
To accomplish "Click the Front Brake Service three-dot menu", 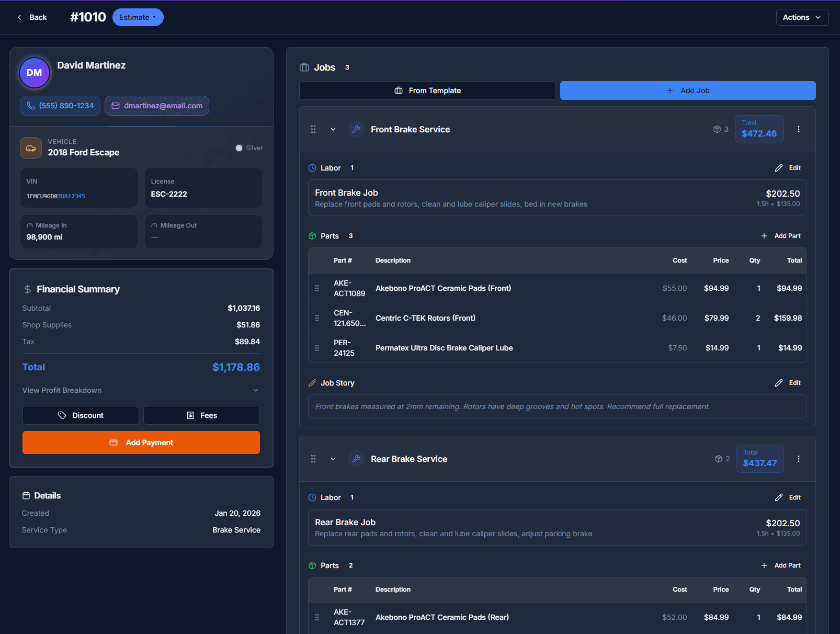I will [798, 129].
